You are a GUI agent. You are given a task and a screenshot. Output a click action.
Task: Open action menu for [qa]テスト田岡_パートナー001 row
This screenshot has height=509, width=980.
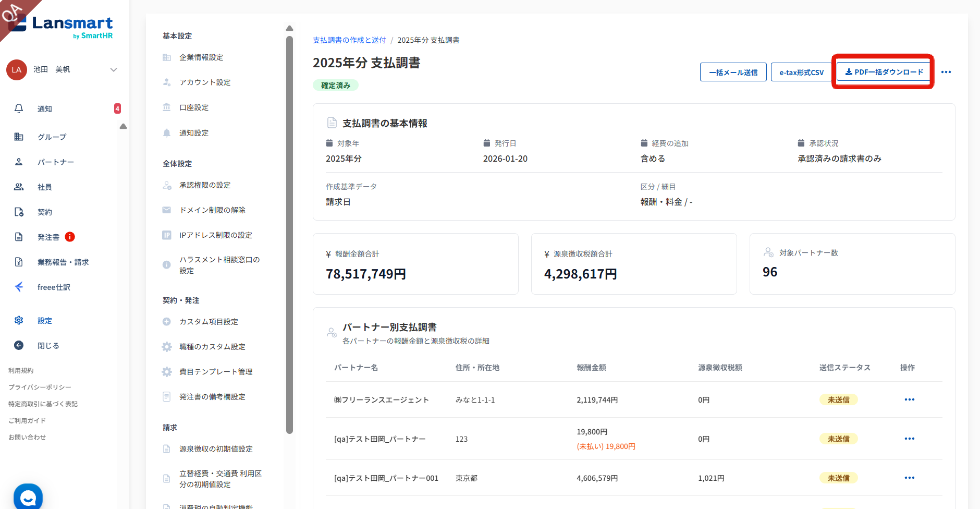[x=910, y=478]
